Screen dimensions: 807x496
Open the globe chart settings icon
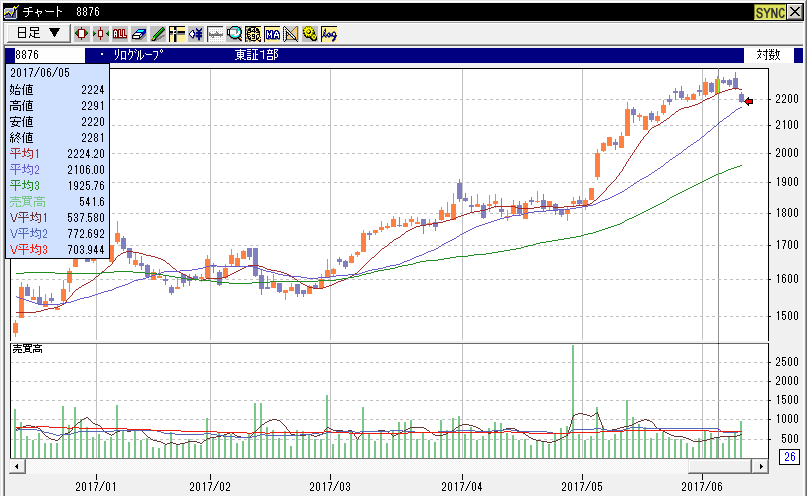click(x=253, y=33)
